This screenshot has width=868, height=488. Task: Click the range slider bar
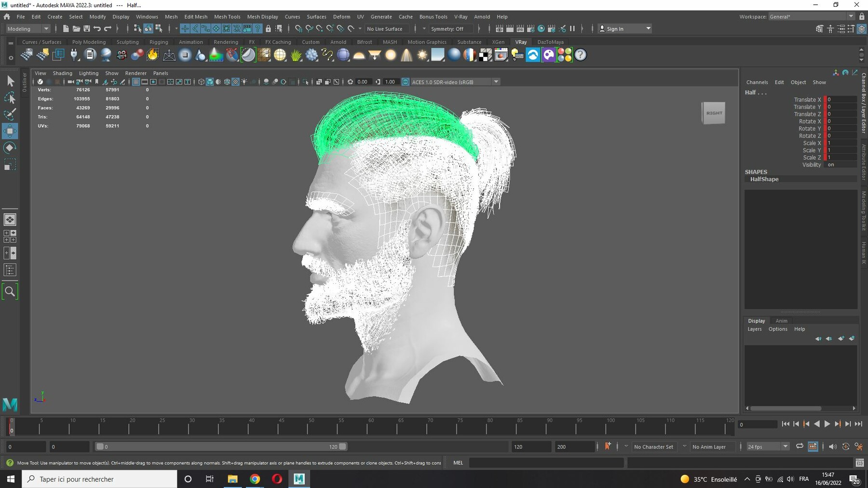pos(221,447)
